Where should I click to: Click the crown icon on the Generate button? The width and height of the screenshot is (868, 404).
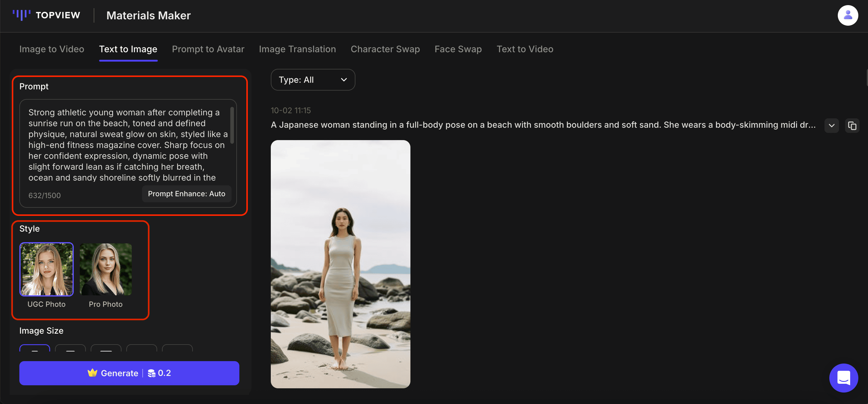[x=92, y=373]
